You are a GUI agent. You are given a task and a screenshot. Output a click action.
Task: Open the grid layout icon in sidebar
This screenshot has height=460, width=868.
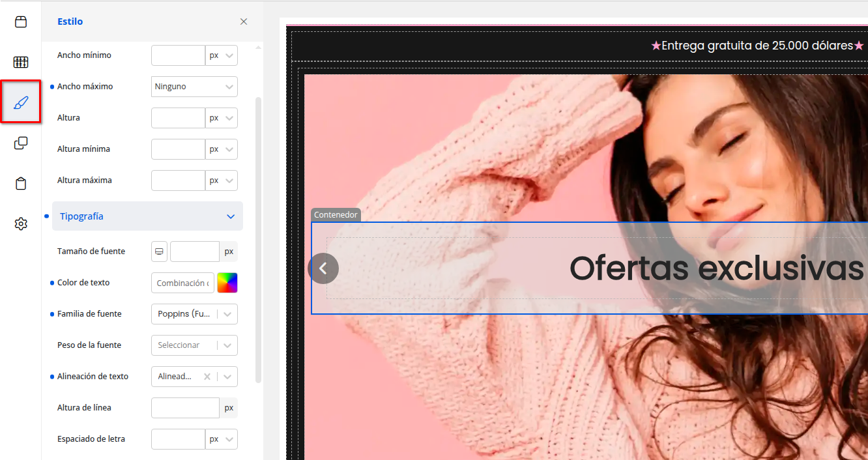[x=21, y=63]
